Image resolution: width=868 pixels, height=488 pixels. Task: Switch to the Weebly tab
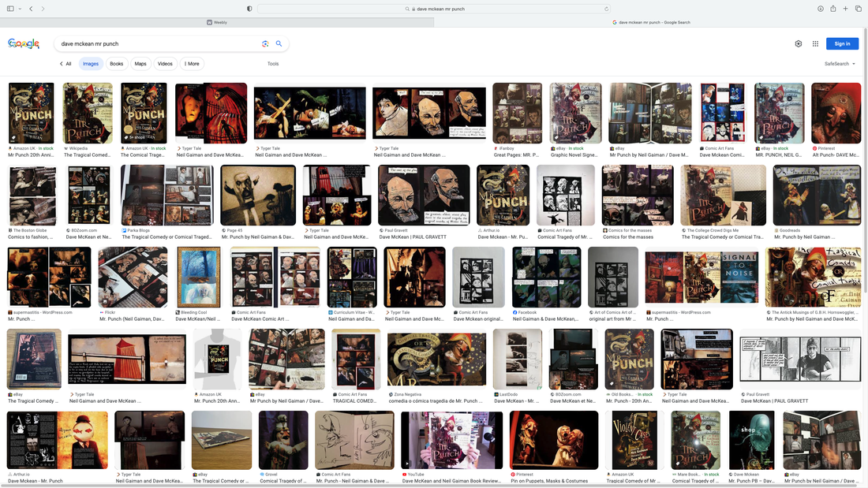coord(217,22)
